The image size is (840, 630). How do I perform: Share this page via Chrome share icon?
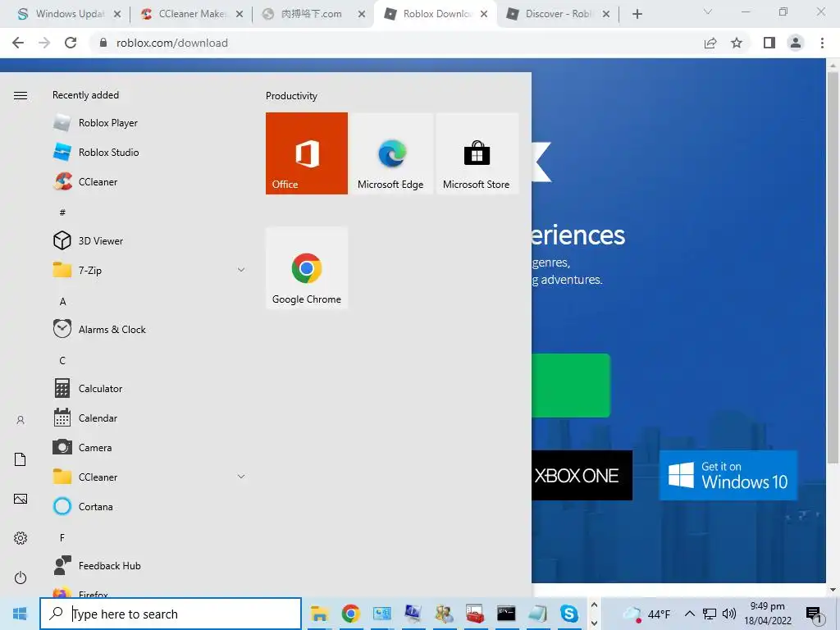click(710, 43)
